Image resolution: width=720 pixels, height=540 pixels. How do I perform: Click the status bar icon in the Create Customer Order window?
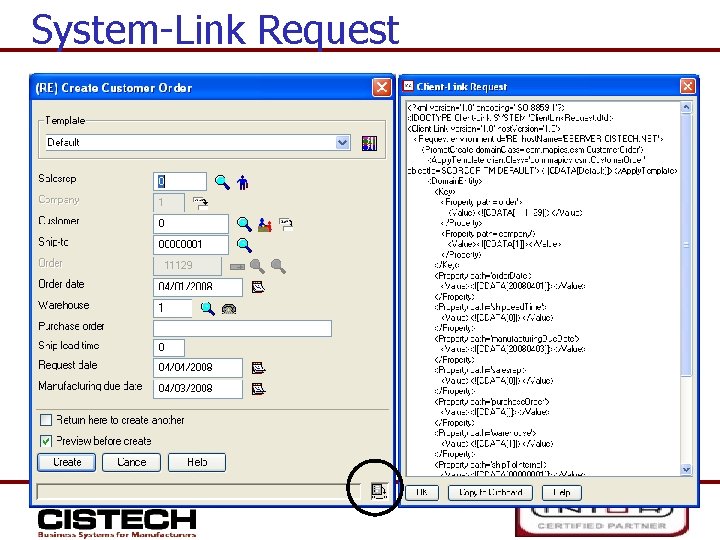379,491
